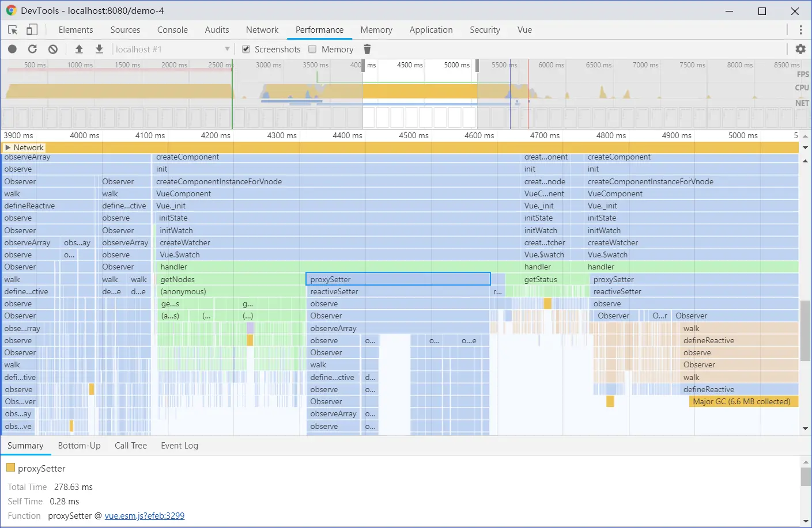Click the FPS overview label
812x528 pixels.
point(803,74)
